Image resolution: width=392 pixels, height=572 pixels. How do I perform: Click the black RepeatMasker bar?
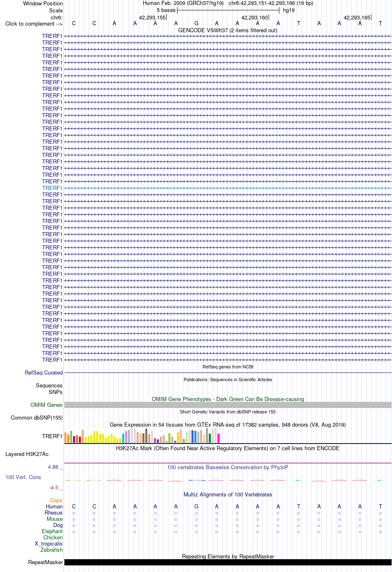click(x=228, y=562)
